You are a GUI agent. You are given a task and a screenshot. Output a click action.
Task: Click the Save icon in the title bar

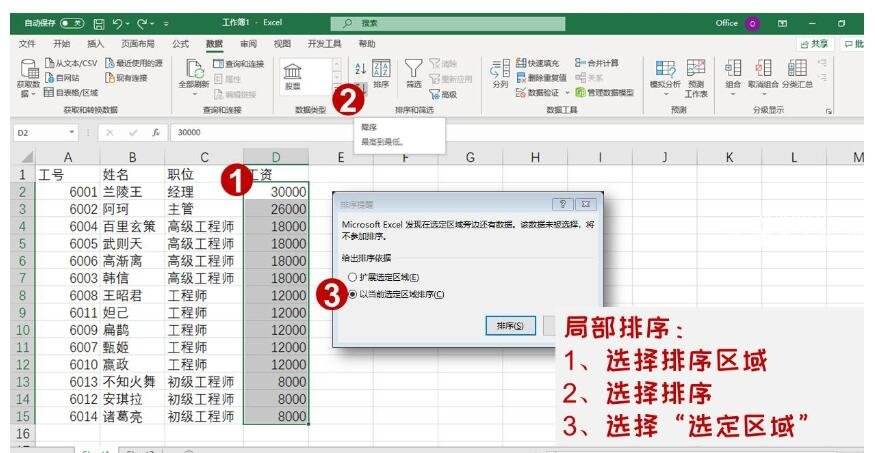(99, 23)
